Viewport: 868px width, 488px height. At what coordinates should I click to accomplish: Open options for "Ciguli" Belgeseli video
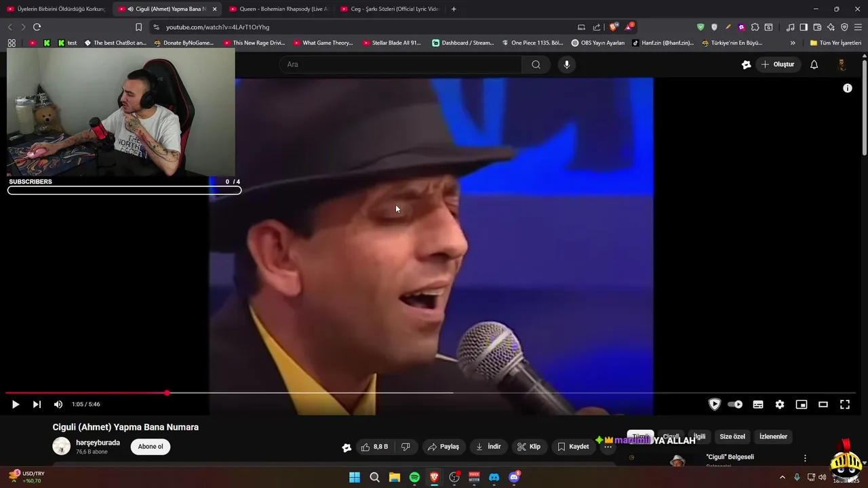[x=805, y=458]
